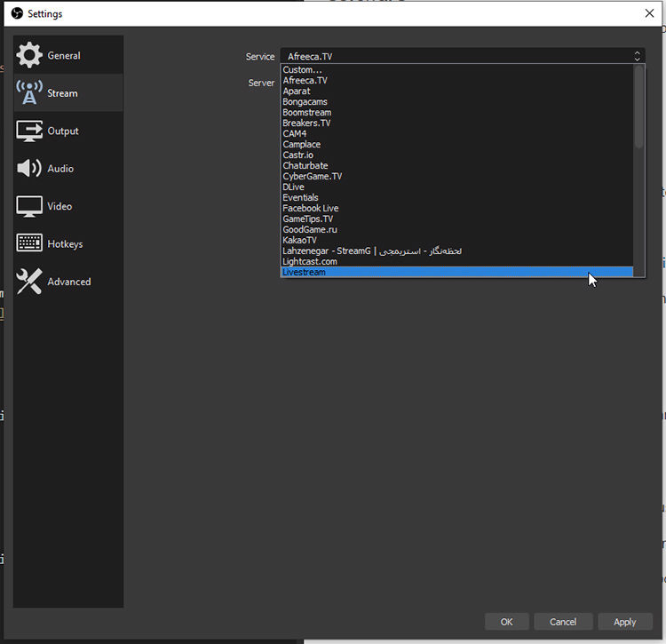Click the Audio speaker icon
Screen dimensions: 666x644
coord(29,168)
